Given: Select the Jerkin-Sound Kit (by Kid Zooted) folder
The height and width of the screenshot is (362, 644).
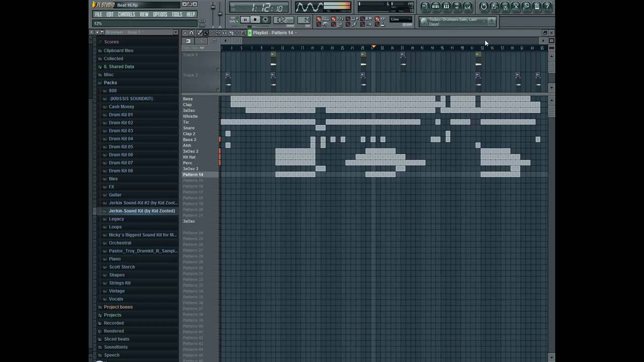Looking at the screenshot, I should (141, 211).
